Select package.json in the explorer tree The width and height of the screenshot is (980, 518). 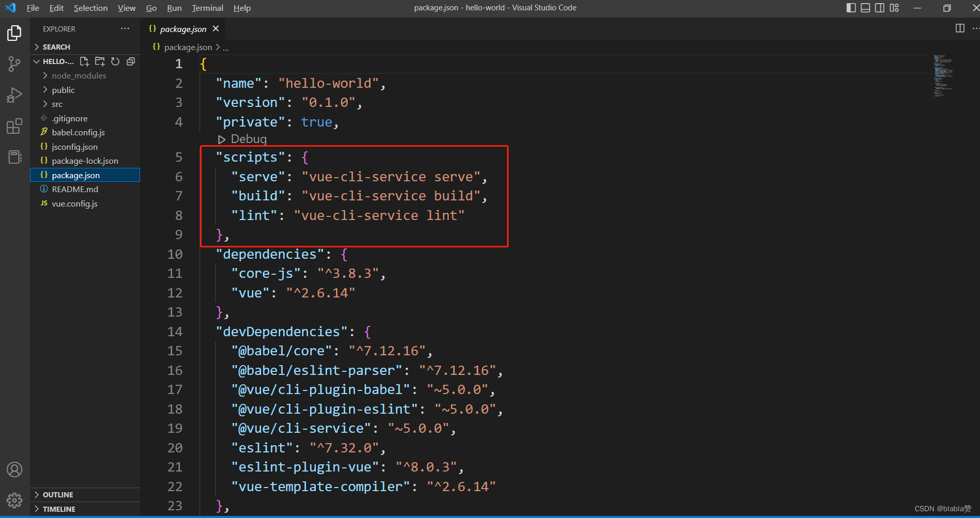point(85,175)
